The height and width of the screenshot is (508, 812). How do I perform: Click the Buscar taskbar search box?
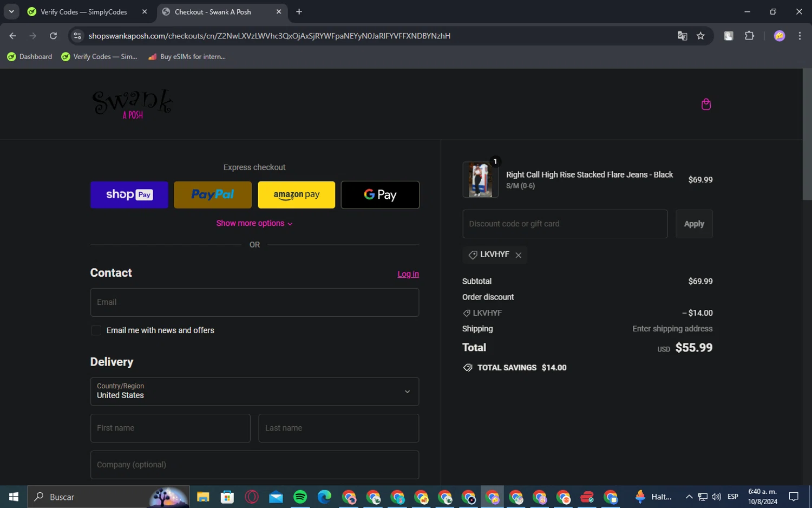[x=108, y=497]
